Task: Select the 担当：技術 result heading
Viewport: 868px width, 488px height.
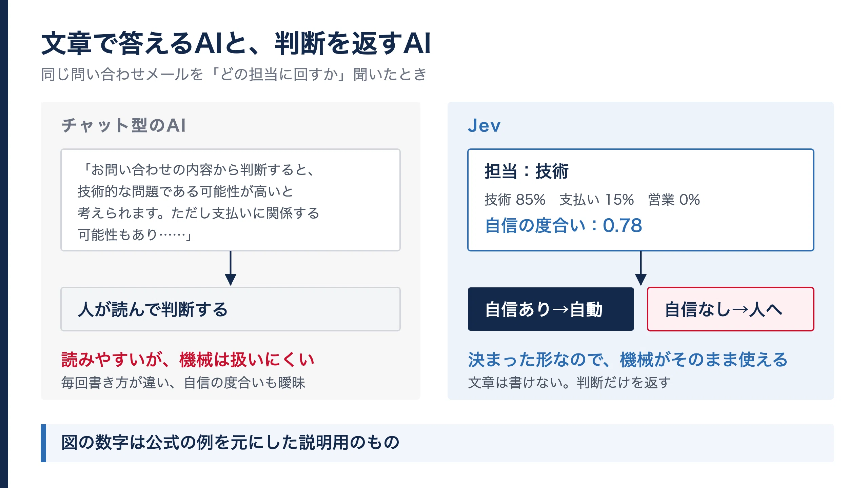Action: [x=527, y=171]
